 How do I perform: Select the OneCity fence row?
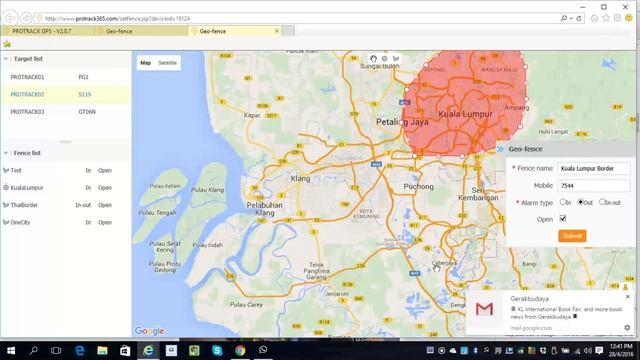pos(66,222)
